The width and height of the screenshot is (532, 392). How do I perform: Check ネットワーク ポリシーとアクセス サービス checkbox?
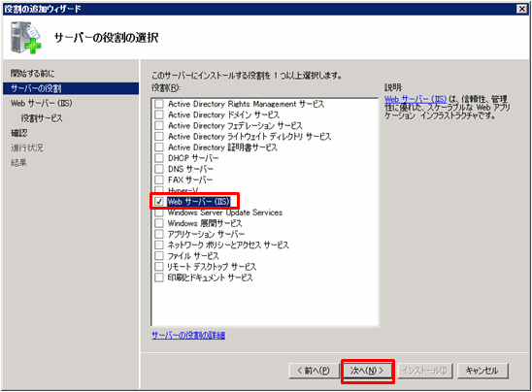tap(159, 245)
